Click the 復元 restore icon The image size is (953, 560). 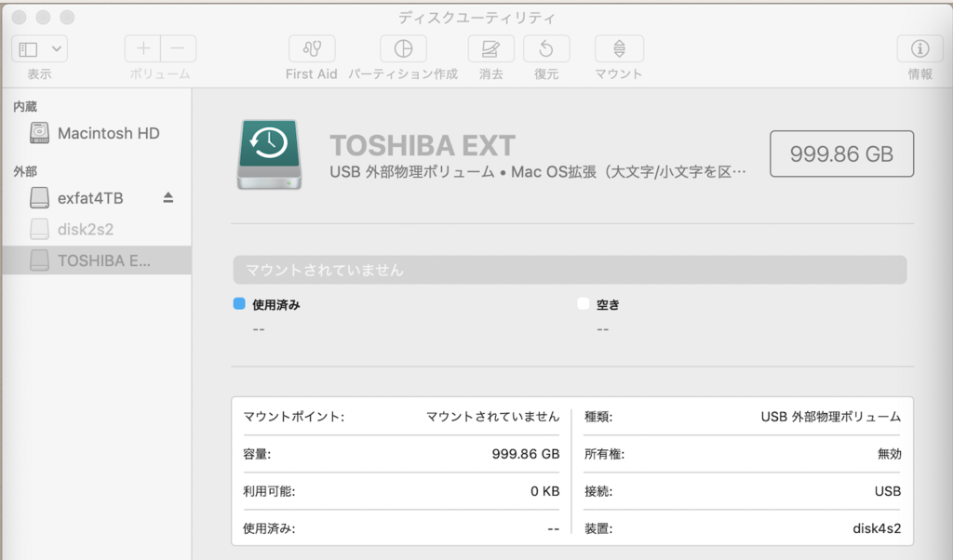coord(545,48)
